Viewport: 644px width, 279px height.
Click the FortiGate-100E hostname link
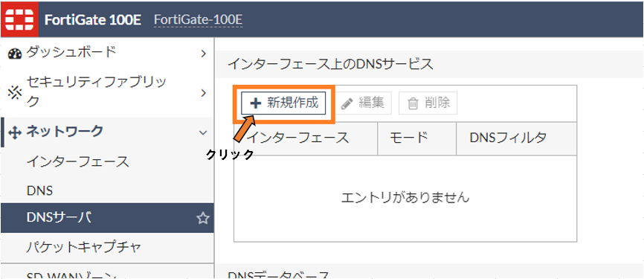click(x=199, y=20)
